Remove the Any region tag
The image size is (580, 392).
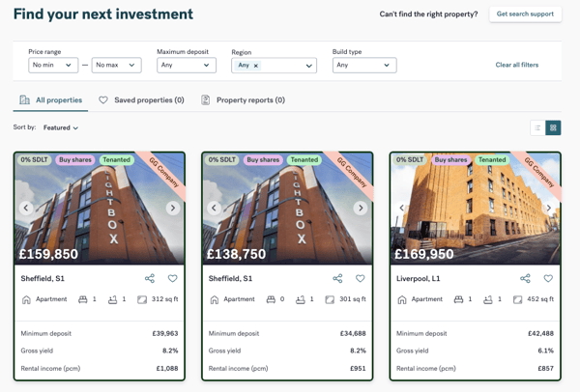point(255,66)
